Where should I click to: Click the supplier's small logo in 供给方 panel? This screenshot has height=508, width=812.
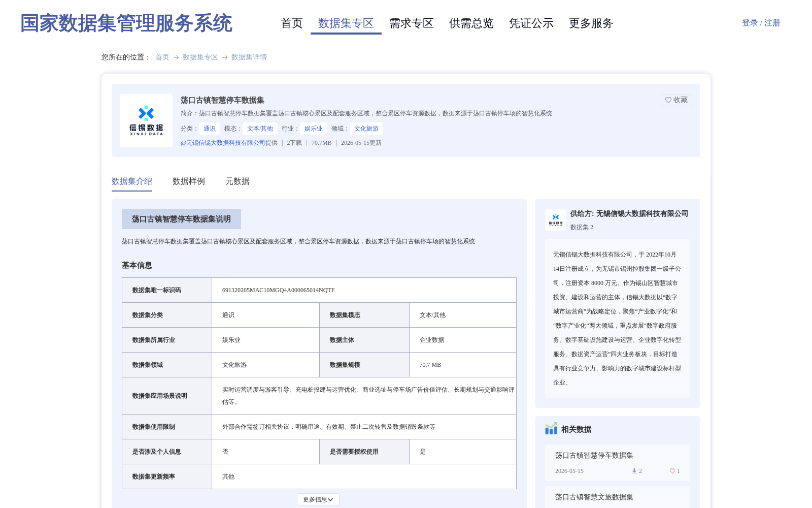coord(556,220)
